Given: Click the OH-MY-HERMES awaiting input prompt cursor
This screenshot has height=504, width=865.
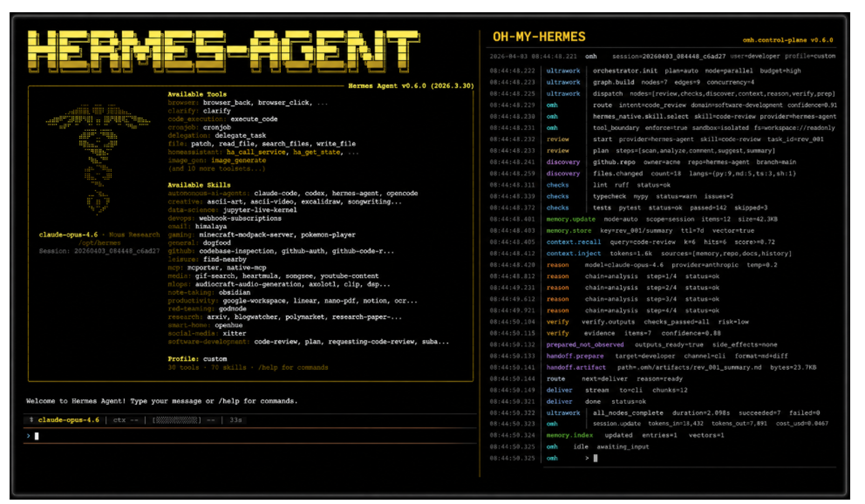Looking at the screenshot, I should click(x=595, y=458).
